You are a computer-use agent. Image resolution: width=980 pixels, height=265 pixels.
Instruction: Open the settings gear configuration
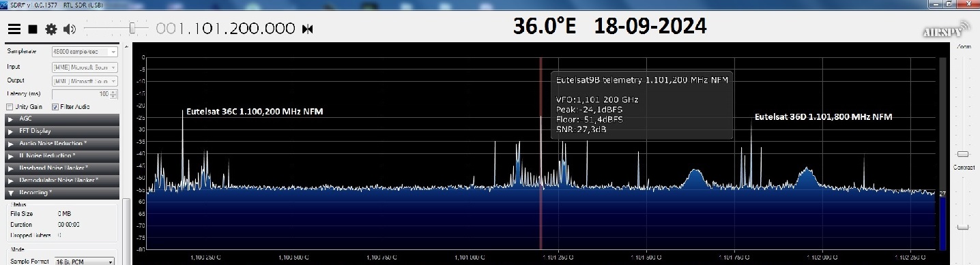(51, 29)
